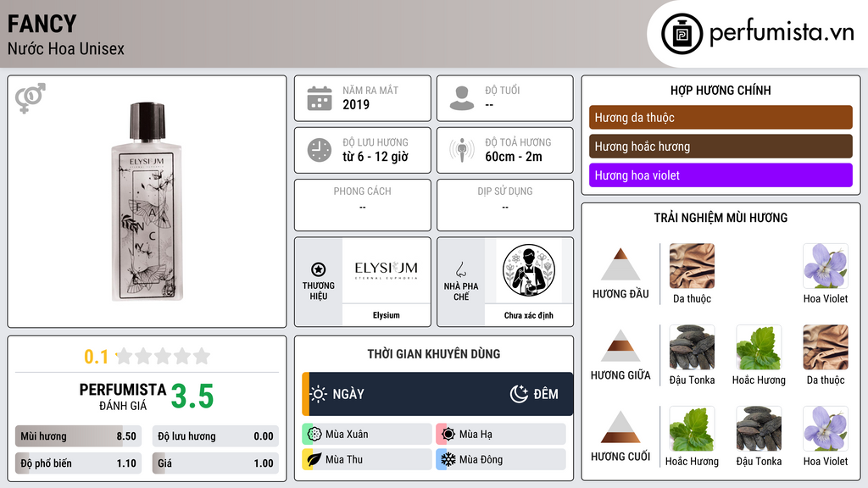Select Hoa Violet thumbnail in Hương đầu row
The height and width of the screenshot is (488, 868).
click(826, 266)
